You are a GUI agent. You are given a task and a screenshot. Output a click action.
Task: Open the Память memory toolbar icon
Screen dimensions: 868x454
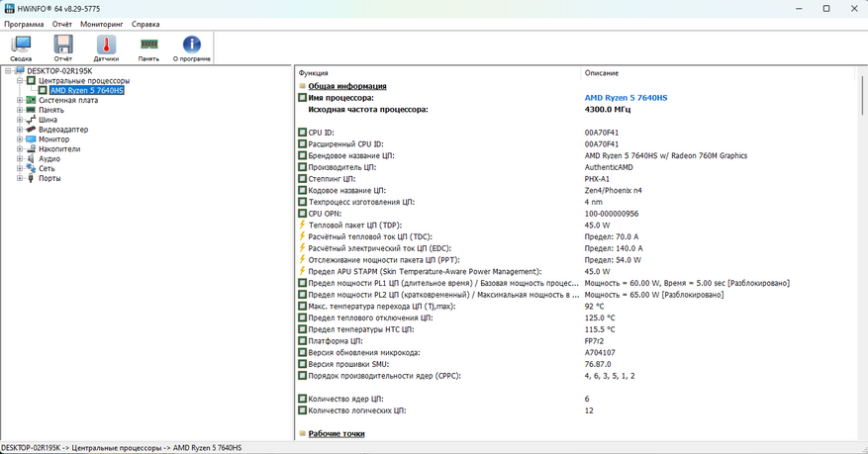pos(148,45)
